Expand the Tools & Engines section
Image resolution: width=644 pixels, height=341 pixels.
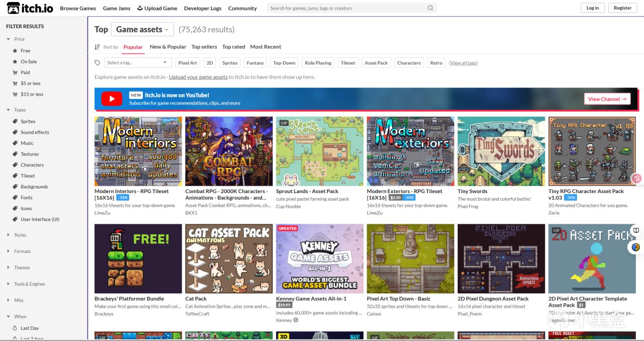point(25,284)
